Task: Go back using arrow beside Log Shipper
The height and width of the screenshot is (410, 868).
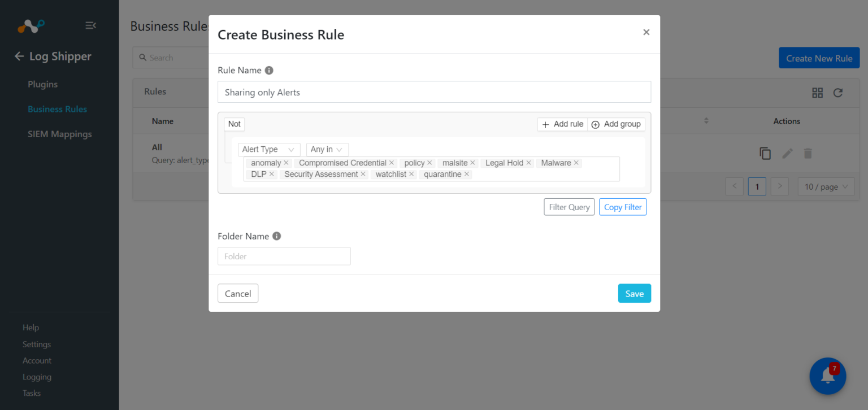Action: click(x=19, y=56)
